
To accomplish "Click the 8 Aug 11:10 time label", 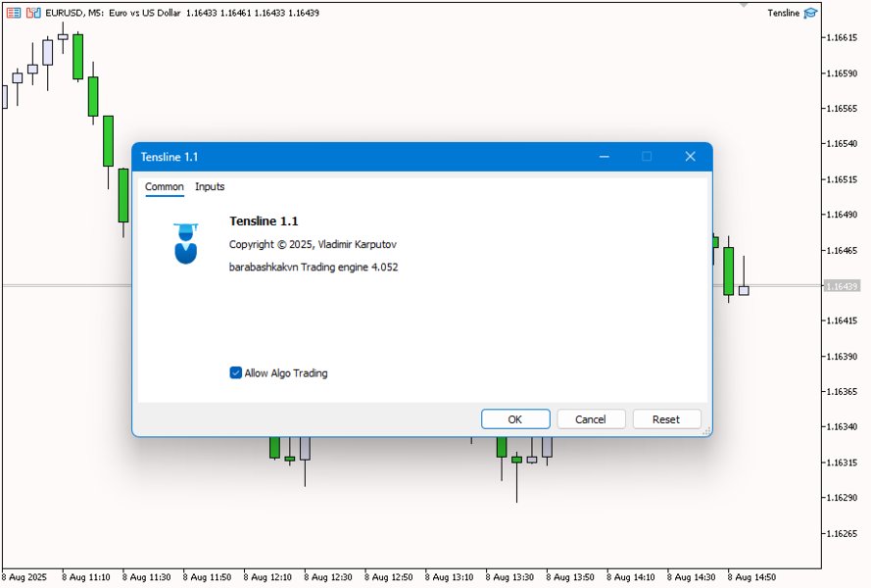I will click(86, 577).
